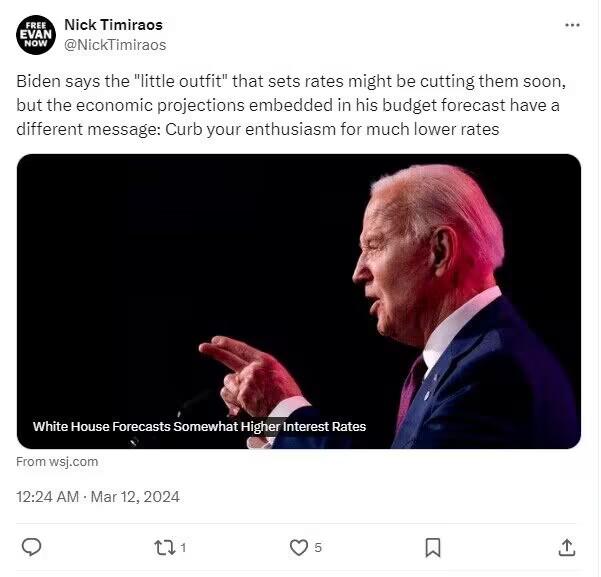Bookmark this tweet
601x577 pixels.
pos(433,547)
